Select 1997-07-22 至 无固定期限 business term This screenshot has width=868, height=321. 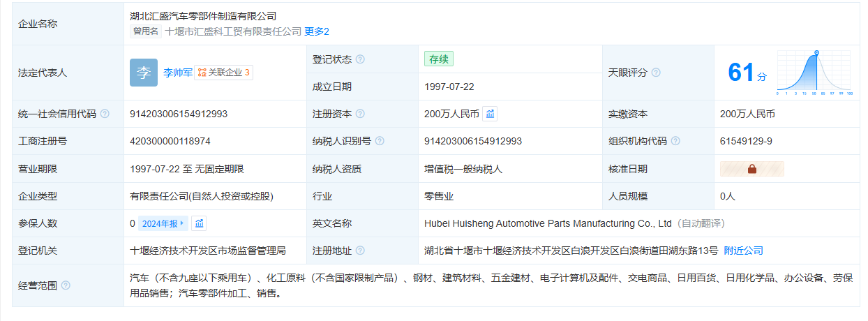point(187,169)
